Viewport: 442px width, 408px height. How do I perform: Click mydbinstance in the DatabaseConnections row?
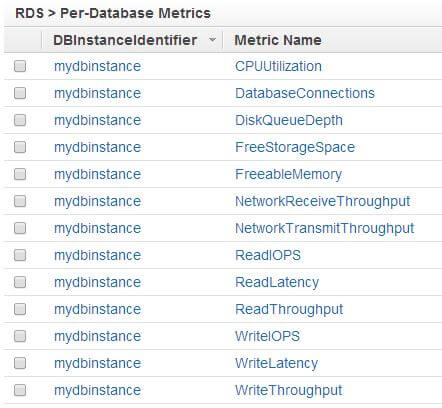tap(97, 93)
